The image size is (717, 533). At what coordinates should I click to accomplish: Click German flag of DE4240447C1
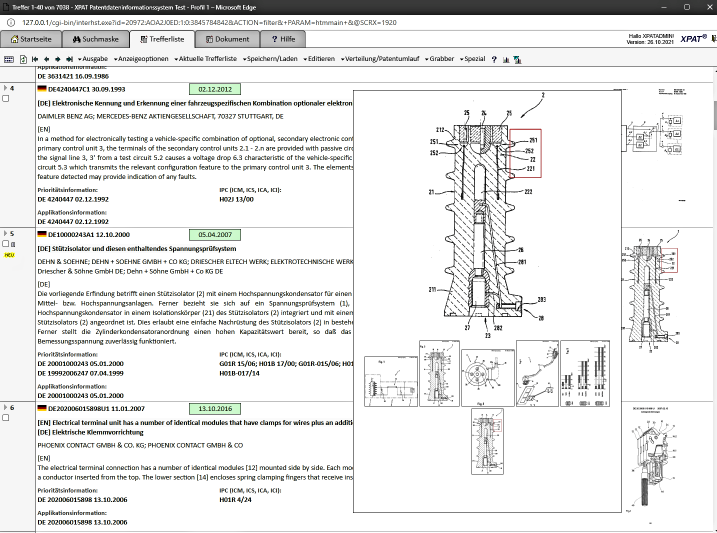pos(42,89)
